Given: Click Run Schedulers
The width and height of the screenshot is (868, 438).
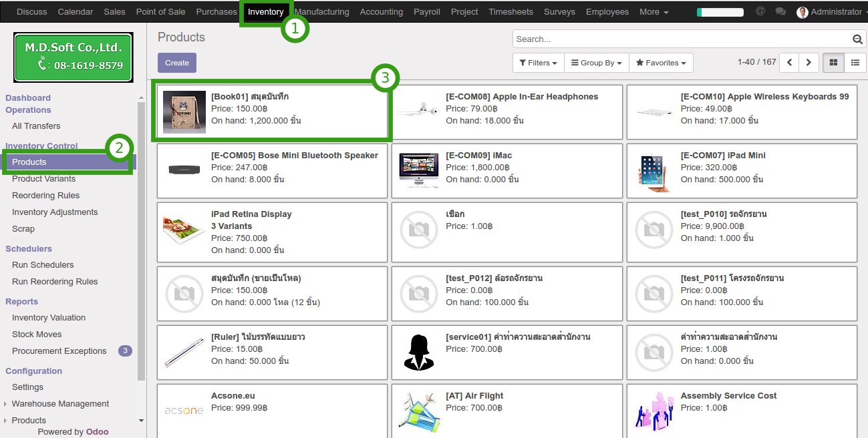Looking at the screenshot, I should 43,265.
